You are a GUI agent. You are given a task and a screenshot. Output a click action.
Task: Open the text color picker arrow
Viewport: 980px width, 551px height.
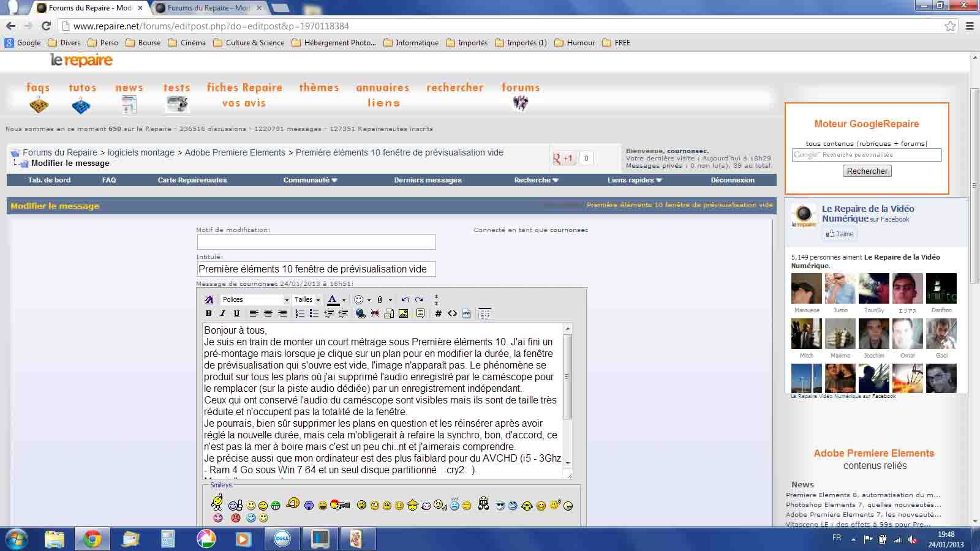[x=344, y=300]
